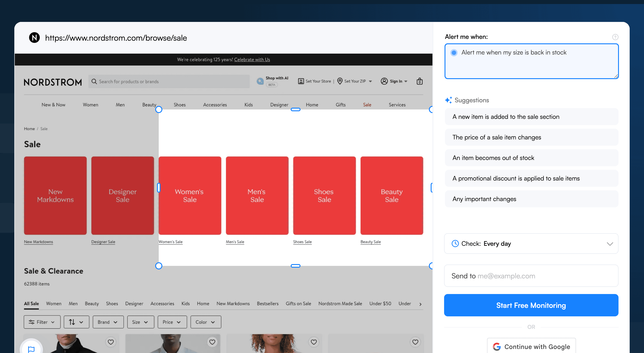Click Continue with Google button
This screenshot has width=644, height=353.
pos(531,346)
